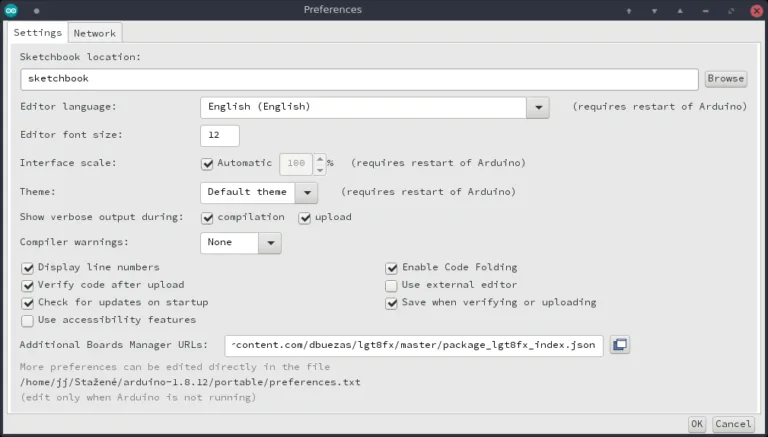768x437 pixels.
Task: Increase the interface scale with the up arrow
Action: click(x=320, y=159)
